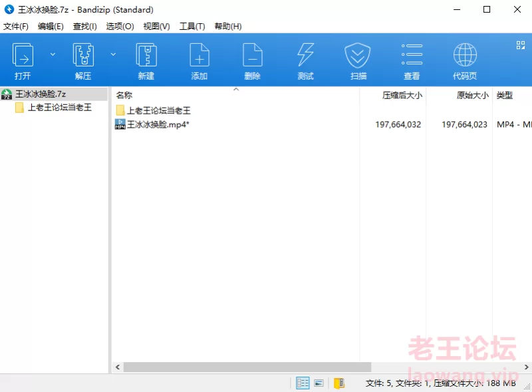Image resolution: width=532 pixels, height=392 pixels.
Task: Select the 上老王论坛当老王 folder in the file list
Action: (x=154, y=110)
